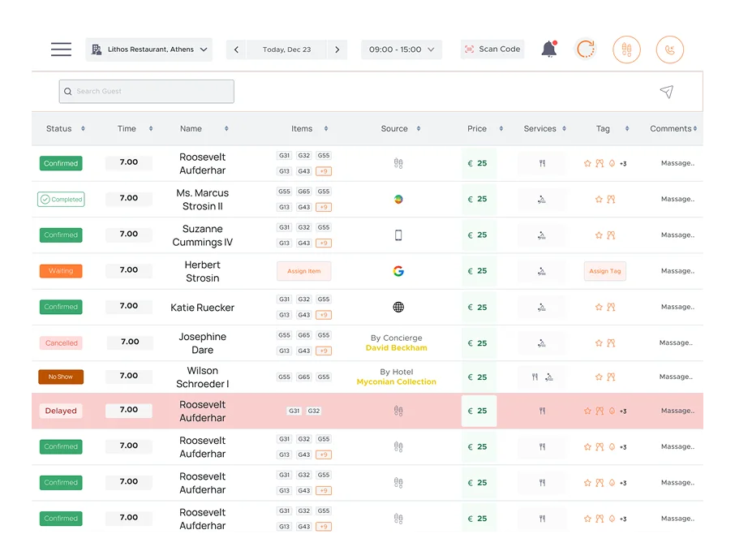
Task: Click Assign Tag for Herbert Strosin
Action: pos(604,271)
